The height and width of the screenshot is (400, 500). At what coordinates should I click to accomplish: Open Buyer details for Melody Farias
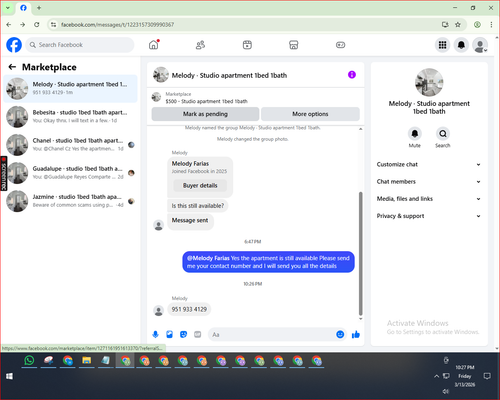click(x=200, y=185)
